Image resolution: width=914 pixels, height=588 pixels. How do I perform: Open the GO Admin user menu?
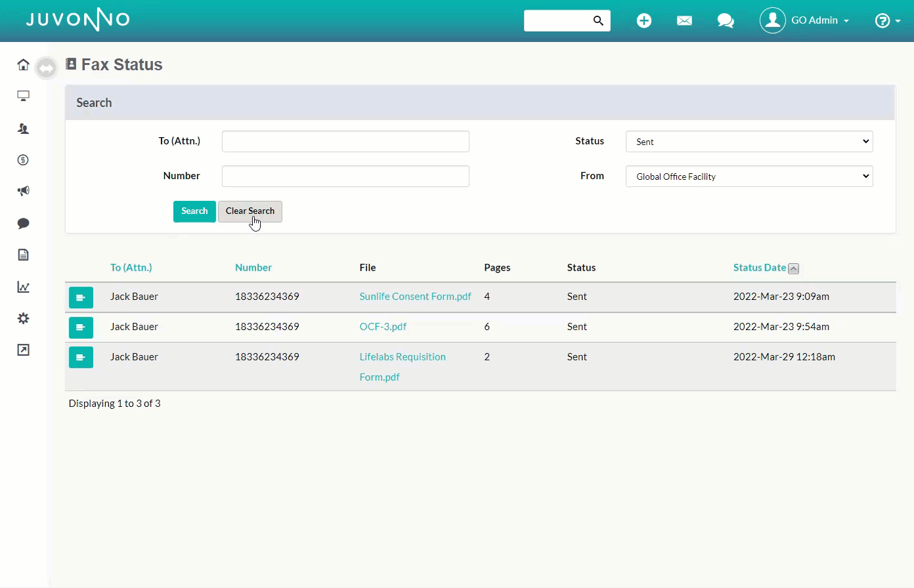(x=805, y=21)
